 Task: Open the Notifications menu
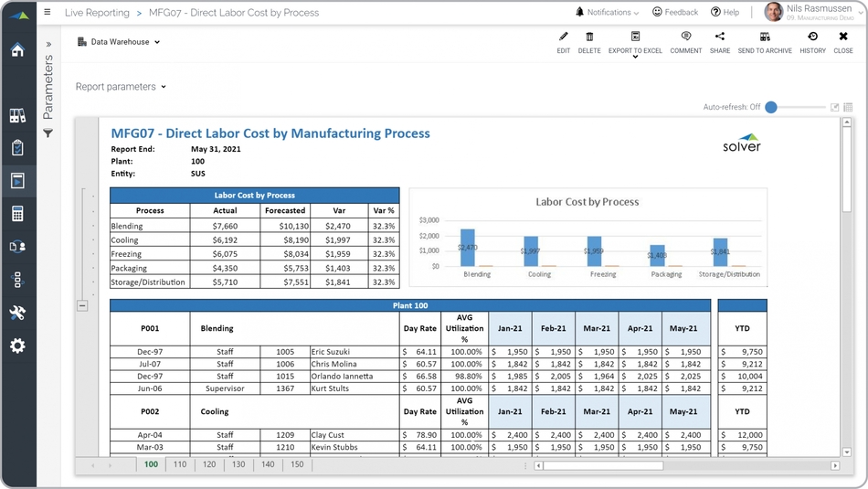pyautogui.click(x=608, y=13)
